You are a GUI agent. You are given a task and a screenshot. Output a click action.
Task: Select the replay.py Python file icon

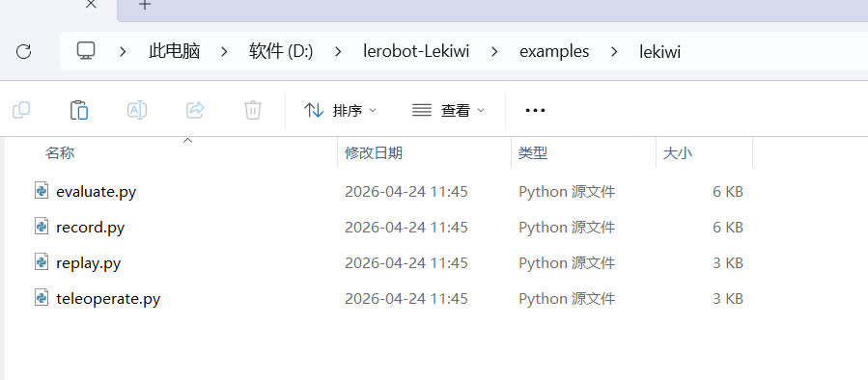pos(42,262)
